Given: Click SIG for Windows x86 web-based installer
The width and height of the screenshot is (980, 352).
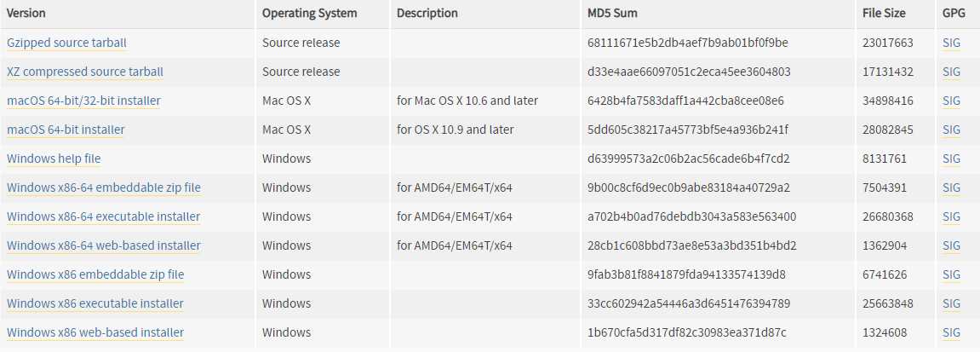Looking at the screenshot, I should pyautogui.click(x=951, y=332).
